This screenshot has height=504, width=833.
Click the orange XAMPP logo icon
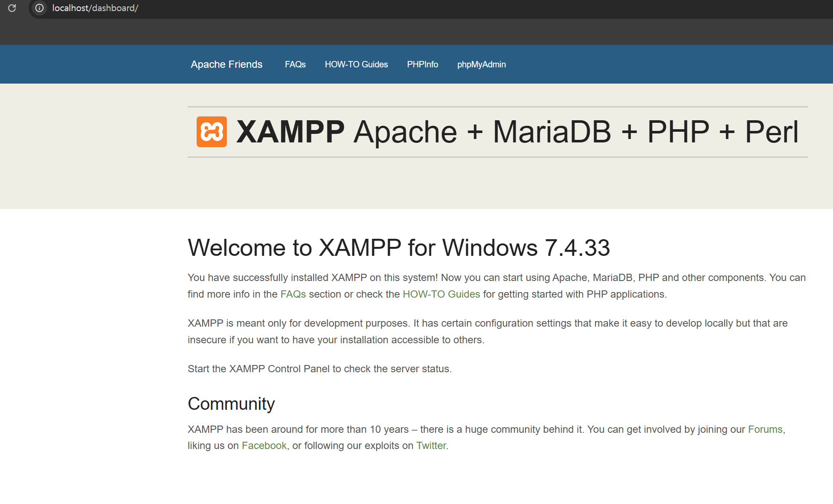click(212, 132)
